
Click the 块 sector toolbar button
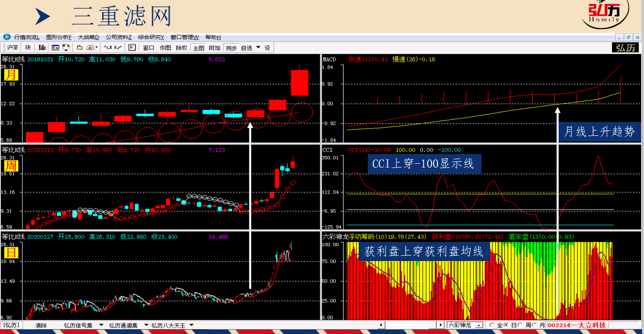pos(28,48)
